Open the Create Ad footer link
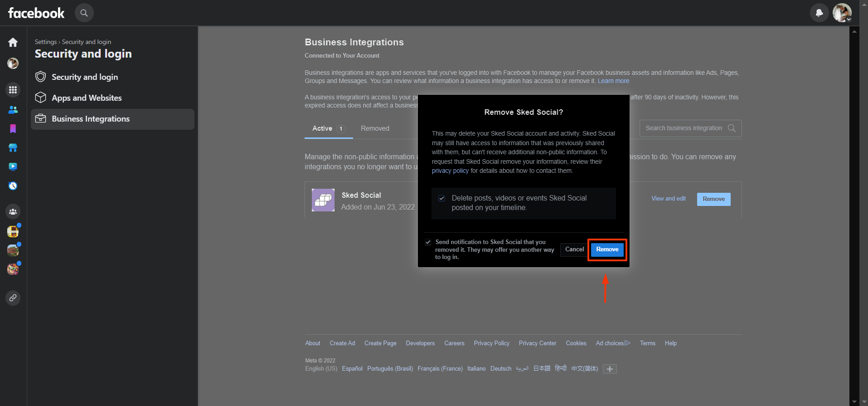The width and height of the screenshot is (868, 406). pyautogui.click(x=342, y=343)
